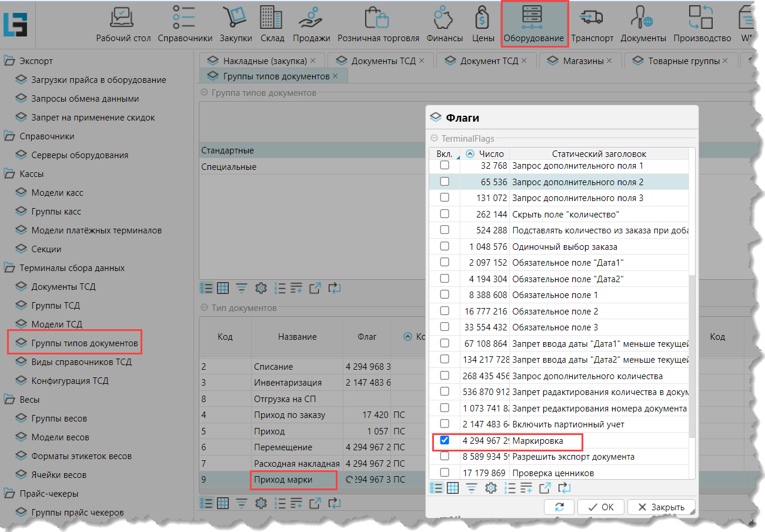
Task: Click the grid view icon below Тип документов
Action: coord(223,503)
